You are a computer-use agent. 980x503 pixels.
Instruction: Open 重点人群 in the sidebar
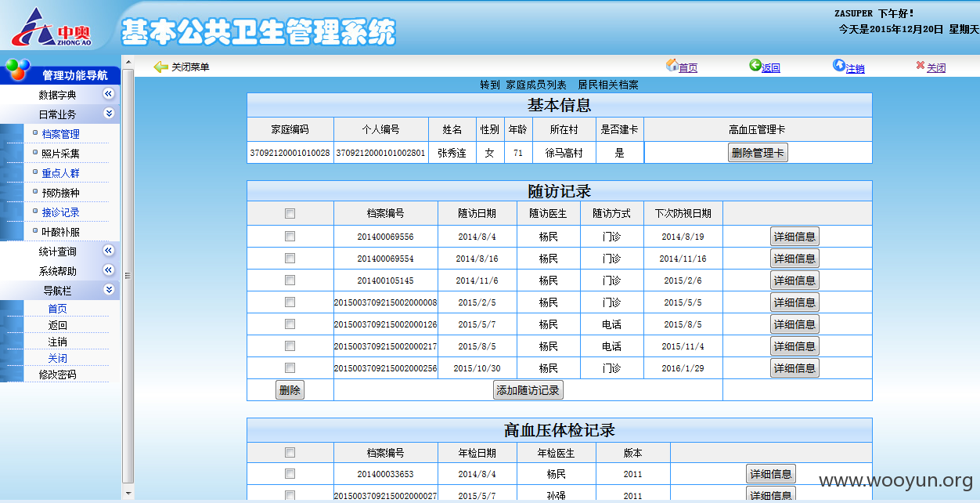[61, 173]
